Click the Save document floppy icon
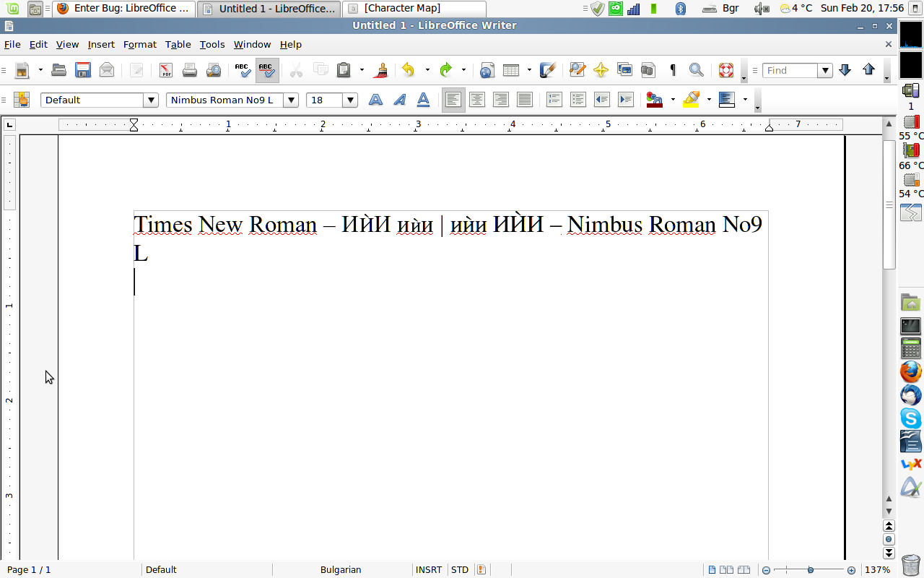The image size is (924, 578). (x=83, y=70)
